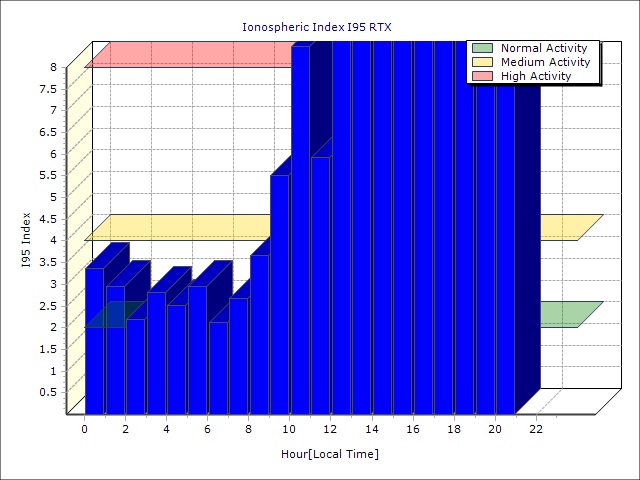Select the shortest blue bar at hour 6
The image size is (640, 480).
(x=217, y=367)
